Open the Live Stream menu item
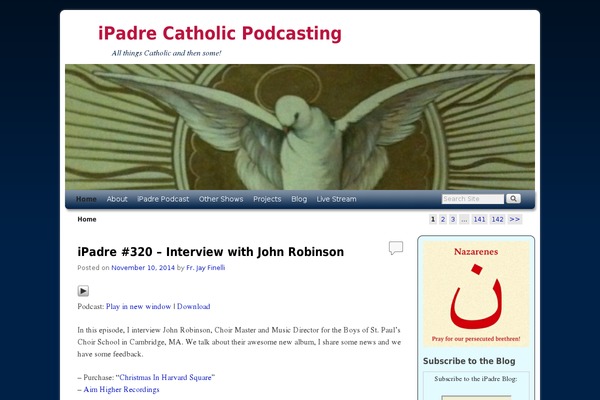The width and height of the screenshot is (600, 400). pos(336,199)
